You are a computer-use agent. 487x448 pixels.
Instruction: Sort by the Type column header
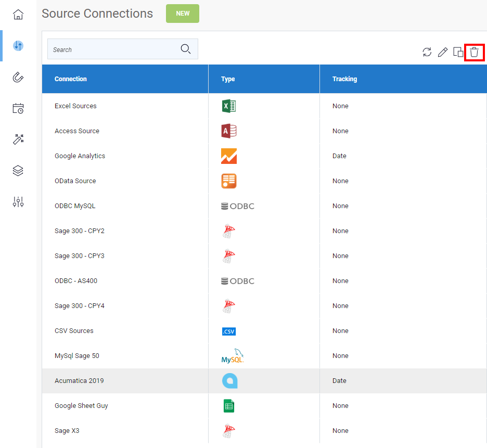[x=228, y=79]
